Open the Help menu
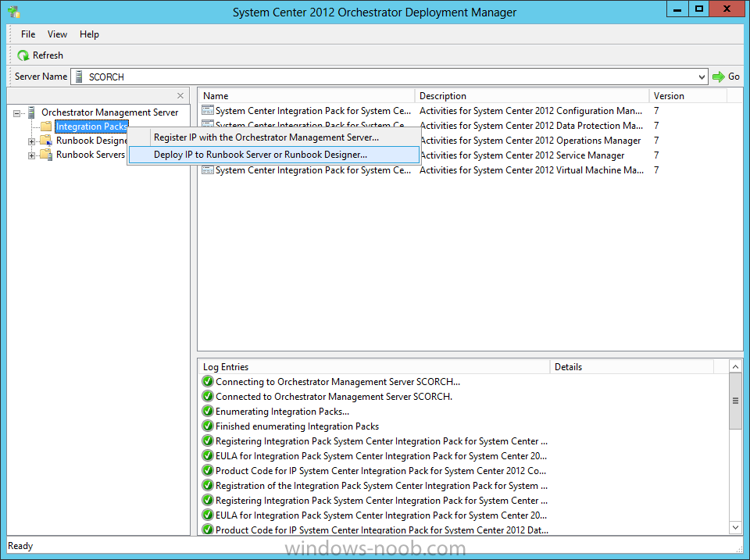 (89, 34)
